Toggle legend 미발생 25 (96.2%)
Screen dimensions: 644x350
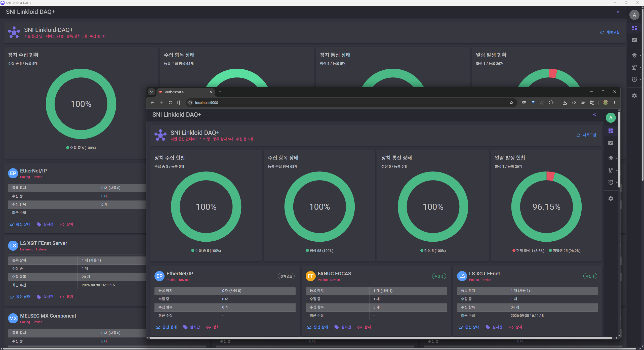pos(565,251)
